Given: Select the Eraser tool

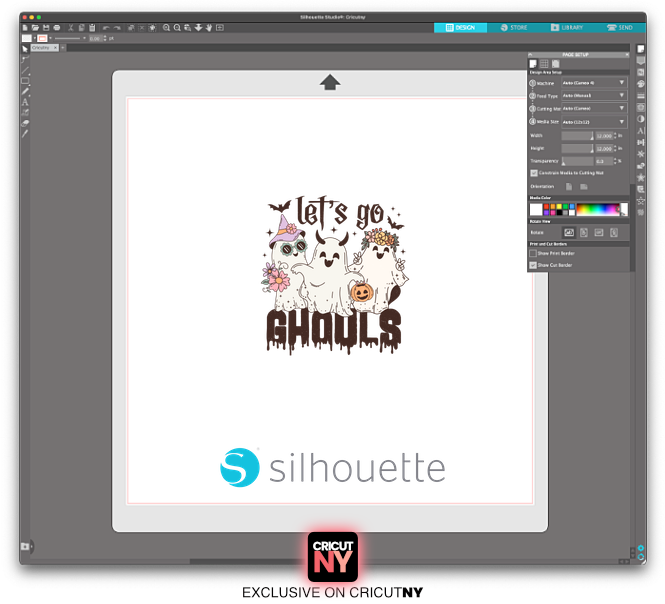Looking at the screenshot, I should tap(25, 123).
